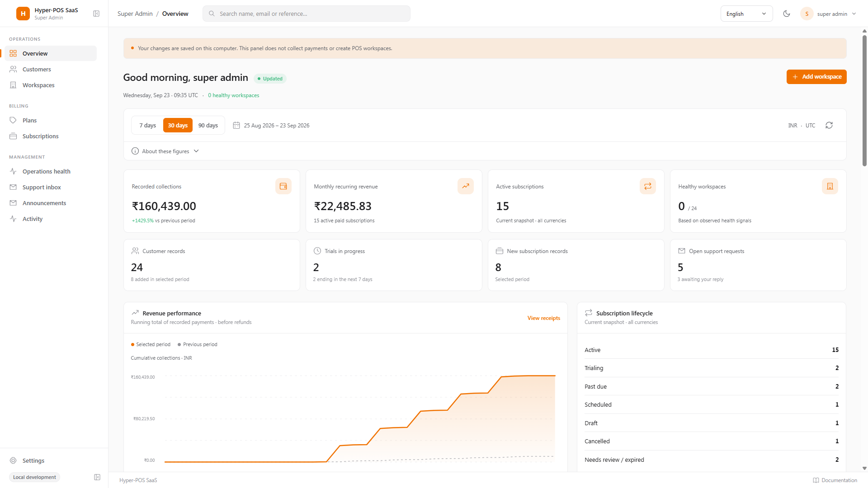Open Operations health page
Viewport: 868px width, 488px height.
coord(51,171)
